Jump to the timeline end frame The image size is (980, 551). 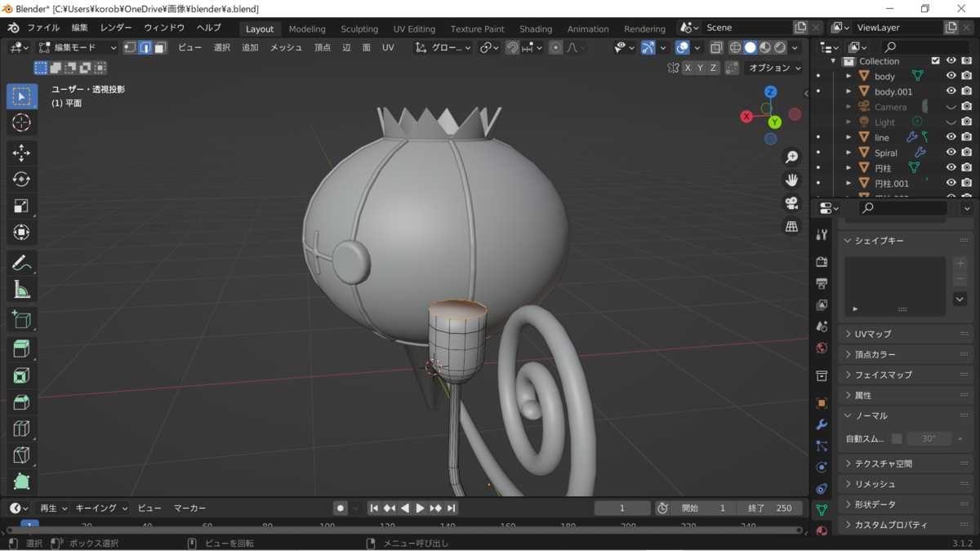[x=451, y=508]
